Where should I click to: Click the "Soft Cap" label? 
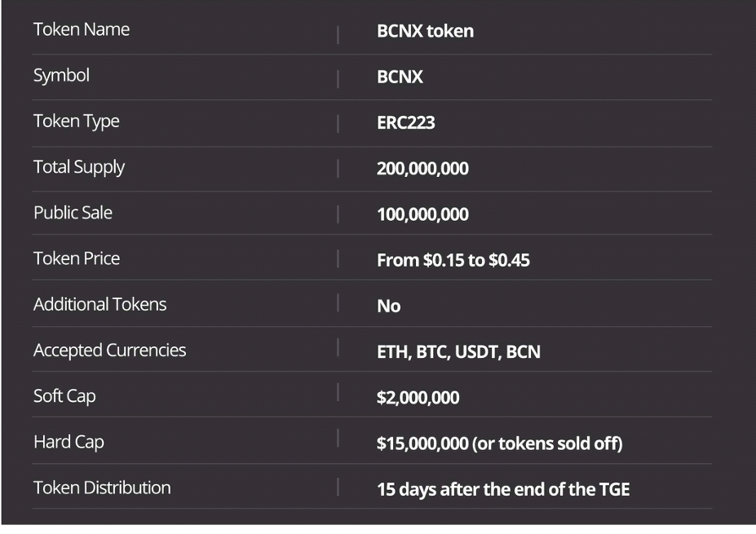pos(64,396)
